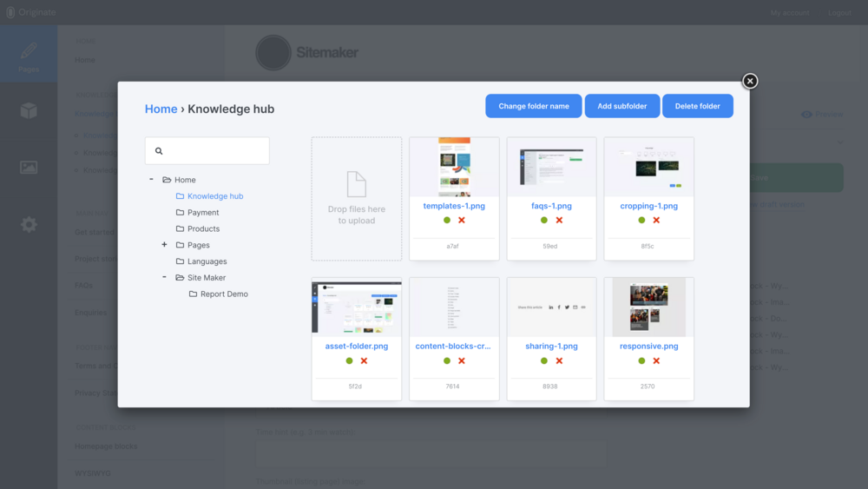Click the green circle under asset-folder.png
This screenshot has height=489, width=868.
click(x=350, y=360)
